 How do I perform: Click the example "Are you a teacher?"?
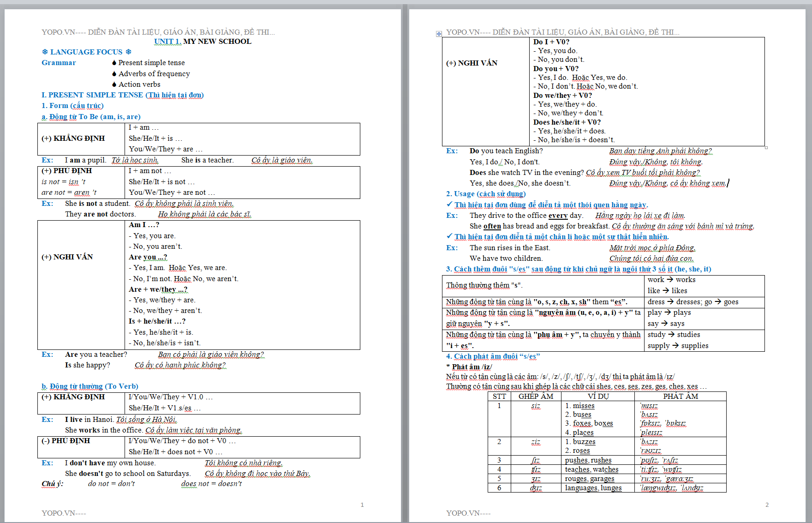[x=96, y=355]
